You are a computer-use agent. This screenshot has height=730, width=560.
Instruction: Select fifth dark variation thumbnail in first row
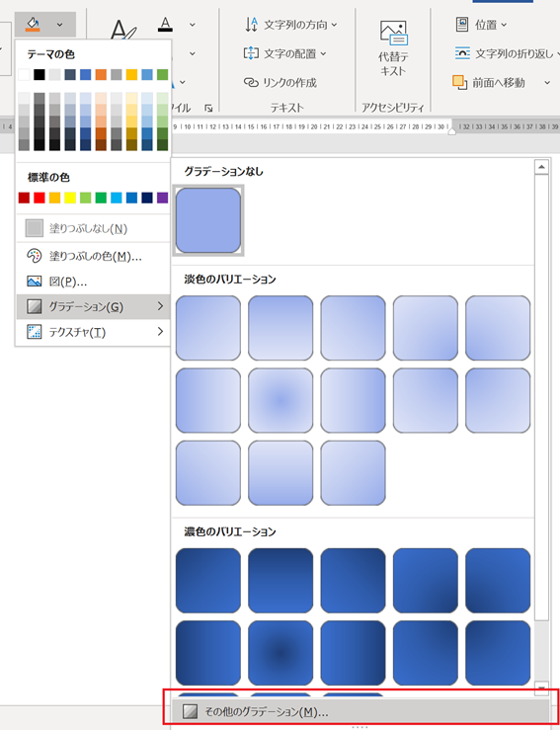(x=498, y=581)
